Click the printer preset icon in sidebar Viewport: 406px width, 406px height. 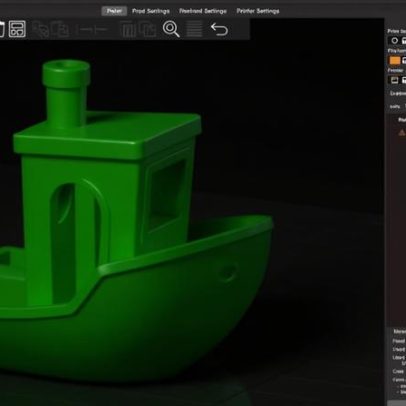point(395,80)
